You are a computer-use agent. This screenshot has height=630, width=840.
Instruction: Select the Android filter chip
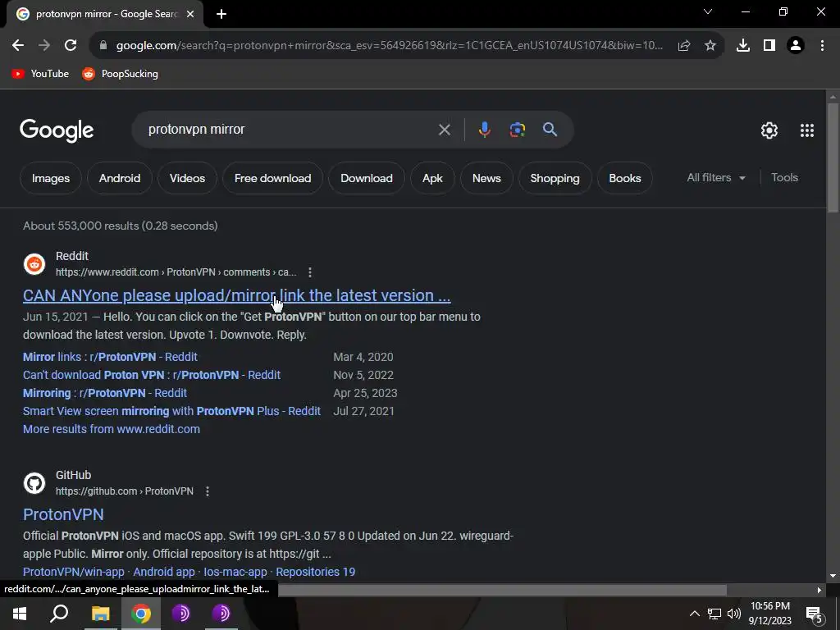(x=120, y=178)
